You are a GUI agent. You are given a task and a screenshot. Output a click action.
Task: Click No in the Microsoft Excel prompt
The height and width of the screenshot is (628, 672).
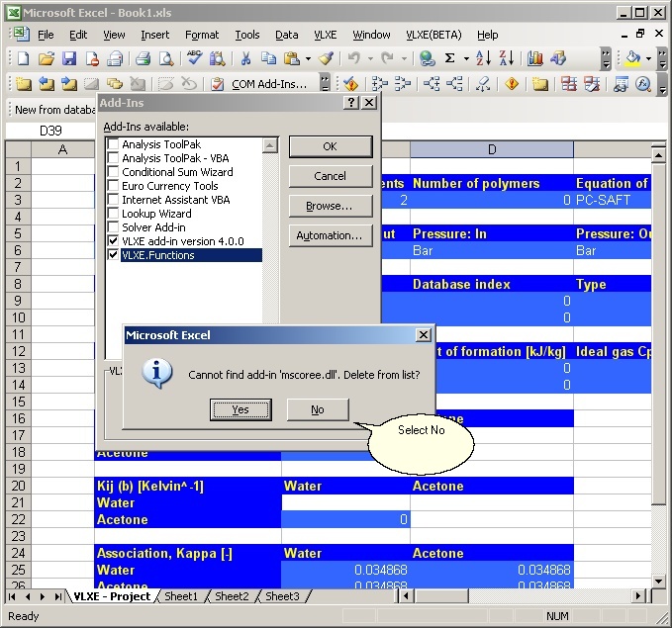(318, 410)
